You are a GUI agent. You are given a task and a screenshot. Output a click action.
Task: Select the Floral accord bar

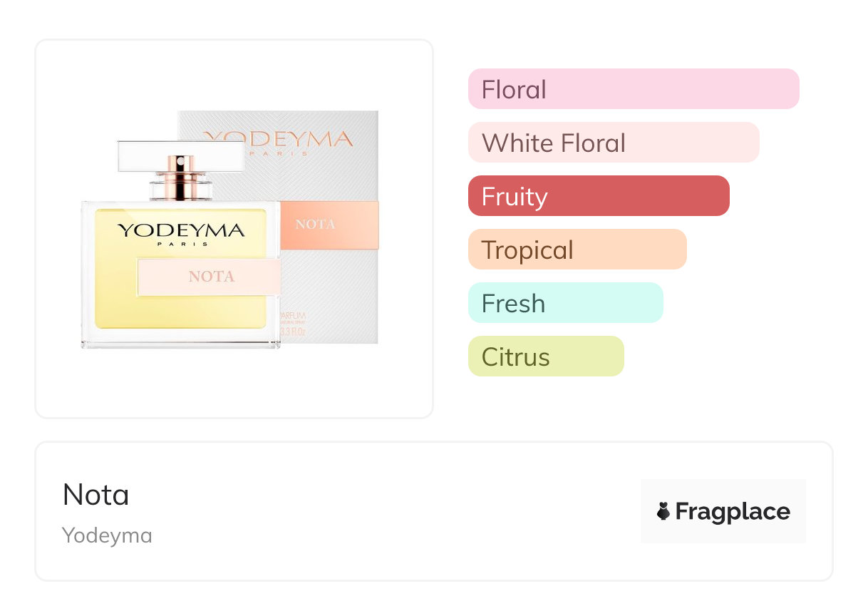click(x=633, y=89)
